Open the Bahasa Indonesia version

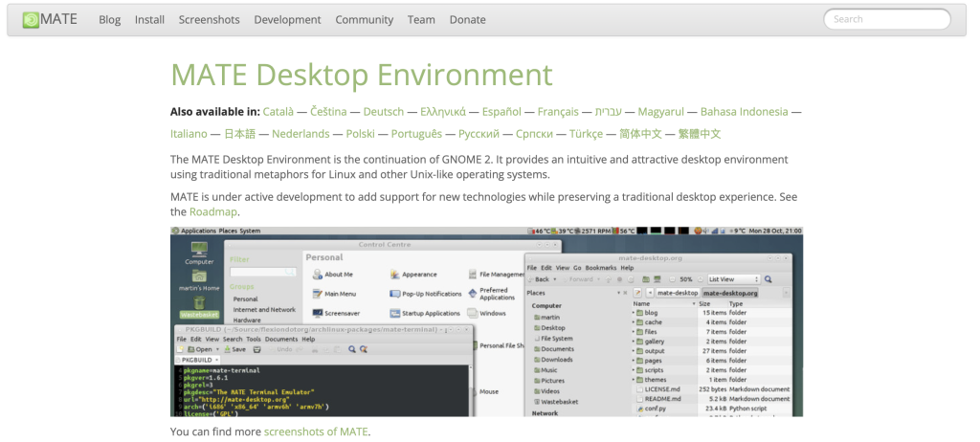tap(745, 112)
